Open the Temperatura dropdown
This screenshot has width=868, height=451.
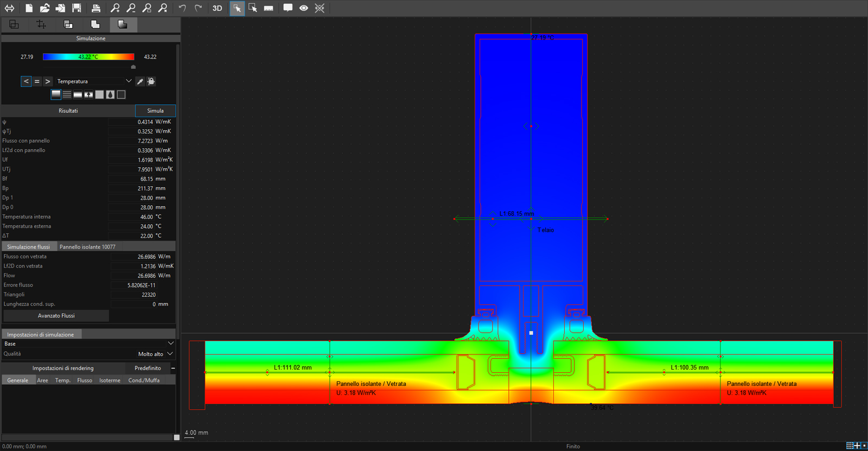[x=94, y=81]
